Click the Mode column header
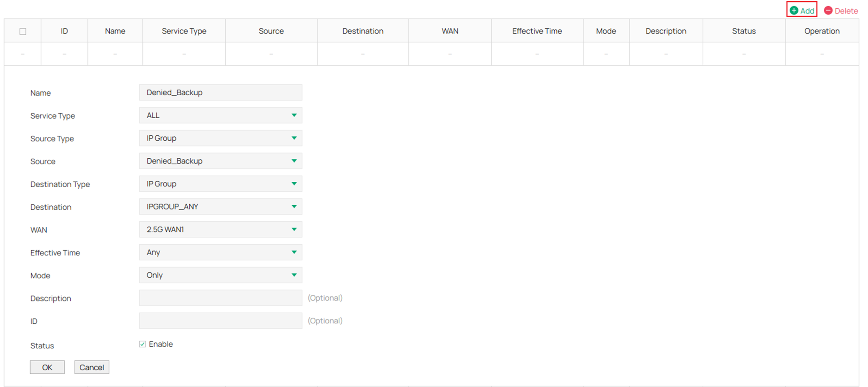868x387 pixels. pyautogui.click(x=606, y=31)
